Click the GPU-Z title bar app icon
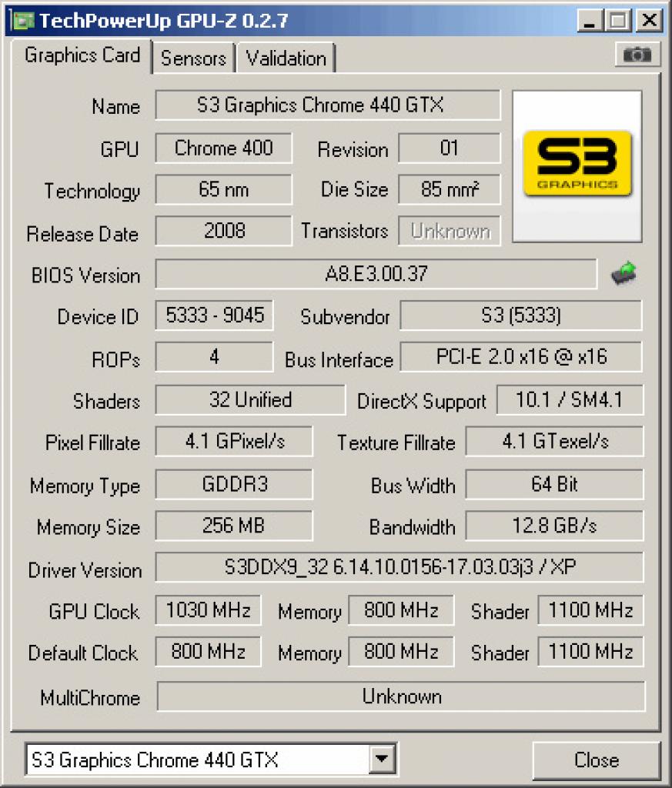 coord(22,20)
